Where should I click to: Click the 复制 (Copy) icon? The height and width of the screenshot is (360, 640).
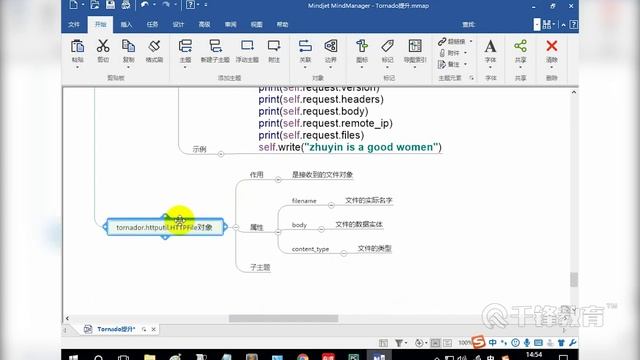129,46
